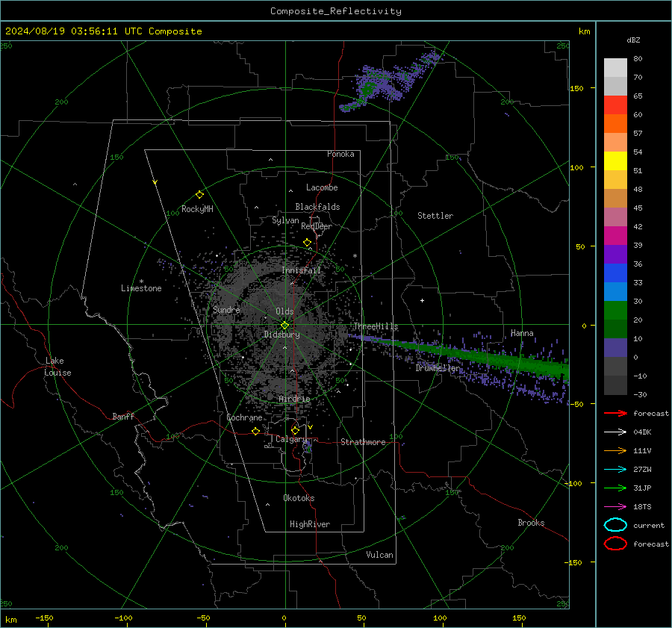Click the yellow diamond marker below Cochrane
This screenshot has width=672, height=628.
pos(256,431)
